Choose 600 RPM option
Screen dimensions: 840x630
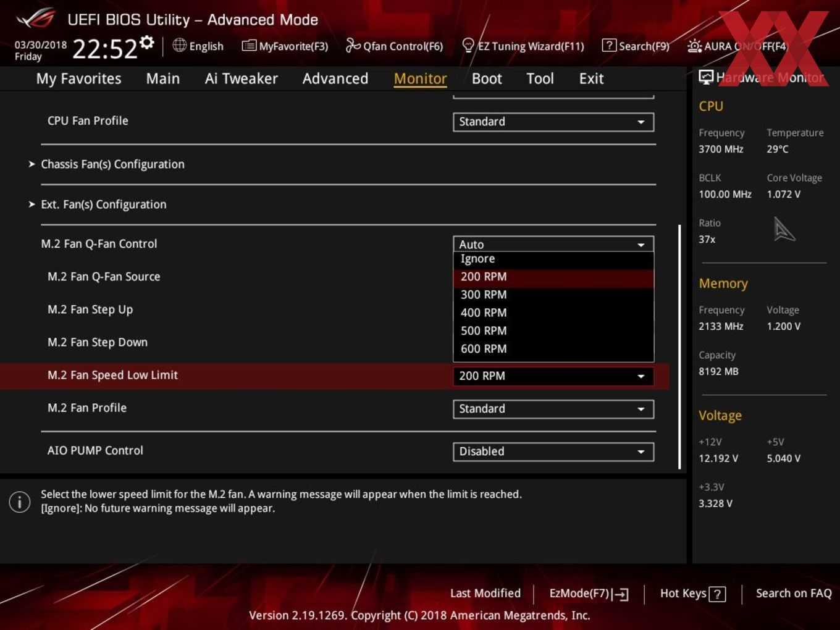coord(553,348)
